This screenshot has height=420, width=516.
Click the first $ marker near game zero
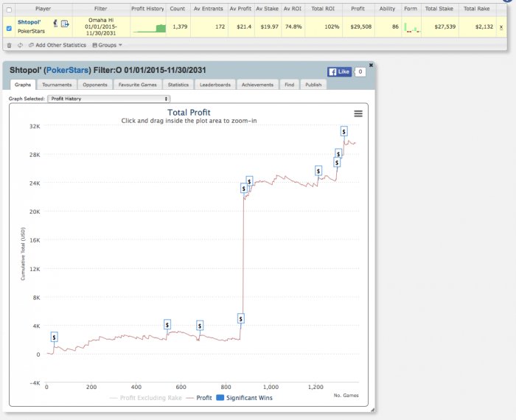click(x=54, y=337)
